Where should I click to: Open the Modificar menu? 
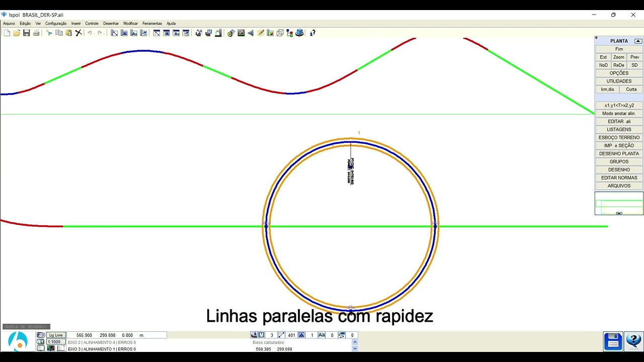130,23
